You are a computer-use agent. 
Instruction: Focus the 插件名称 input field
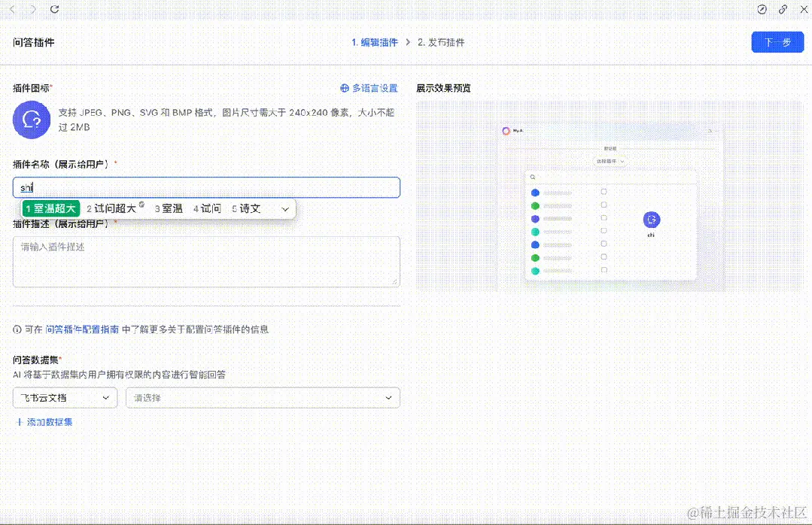point(206,187)
